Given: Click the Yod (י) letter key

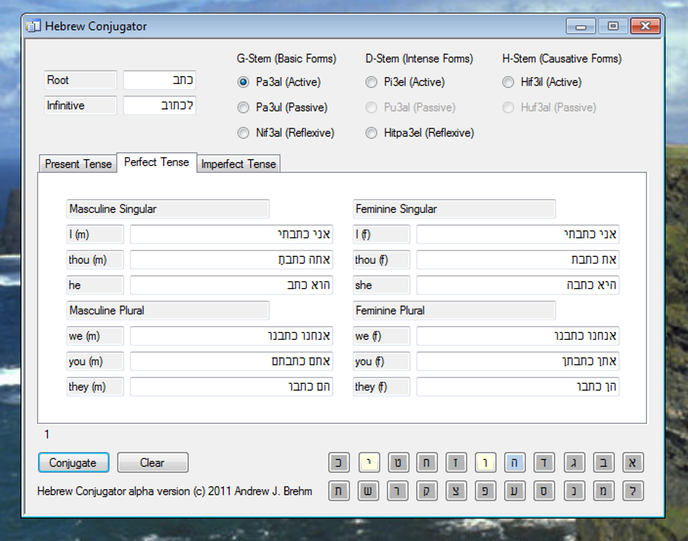Looking at the screenshot, I should [x=369, y=463].
